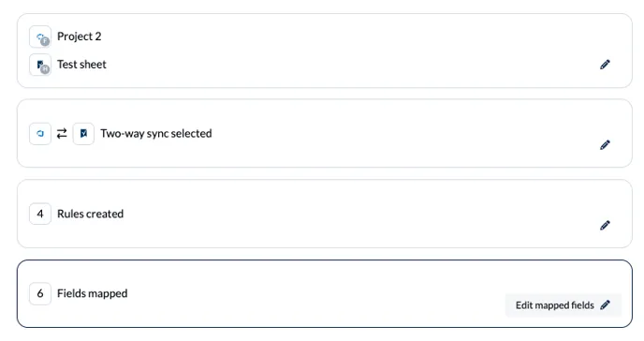Edit the two-way sync direction pencil
This screenshot has height=341, width=644.
pos(605,144)
